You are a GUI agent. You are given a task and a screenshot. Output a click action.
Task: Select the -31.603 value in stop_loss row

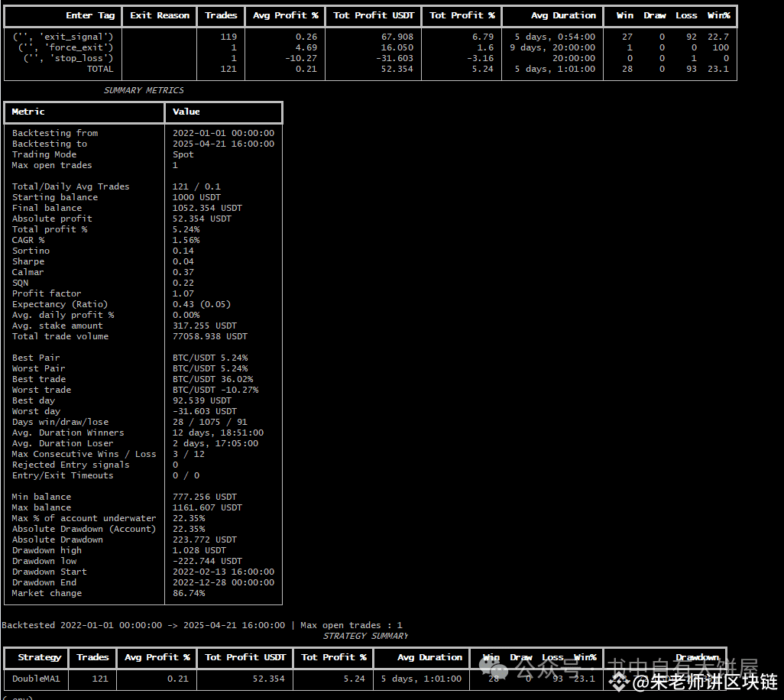pyautogui.click(x=395, y=58)
